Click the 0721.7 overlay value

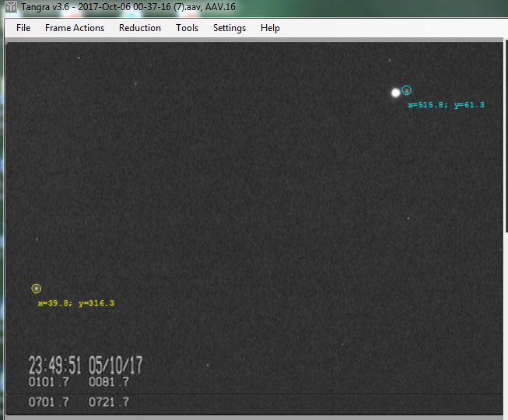(x=109, y=402)
